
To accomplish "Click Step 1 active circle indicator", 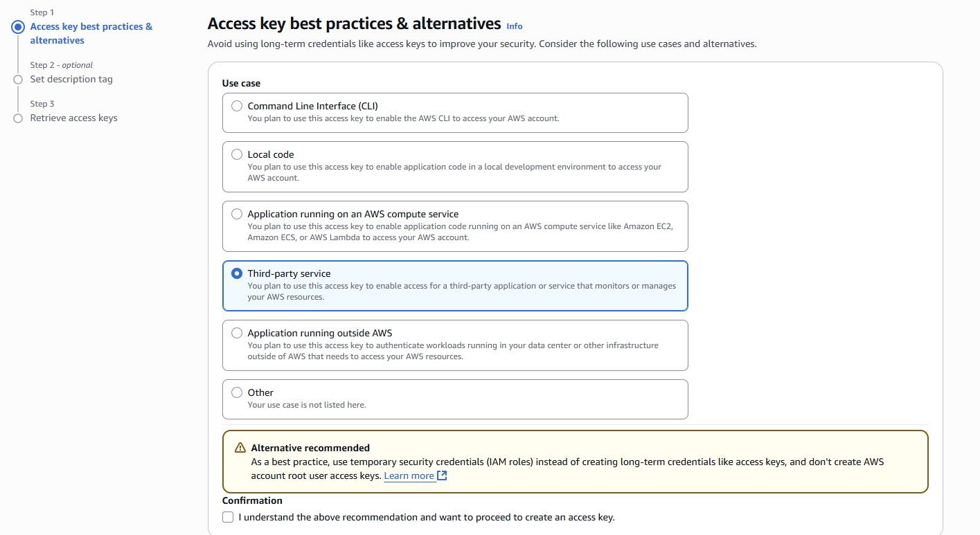I will click(x=18, y=27).
